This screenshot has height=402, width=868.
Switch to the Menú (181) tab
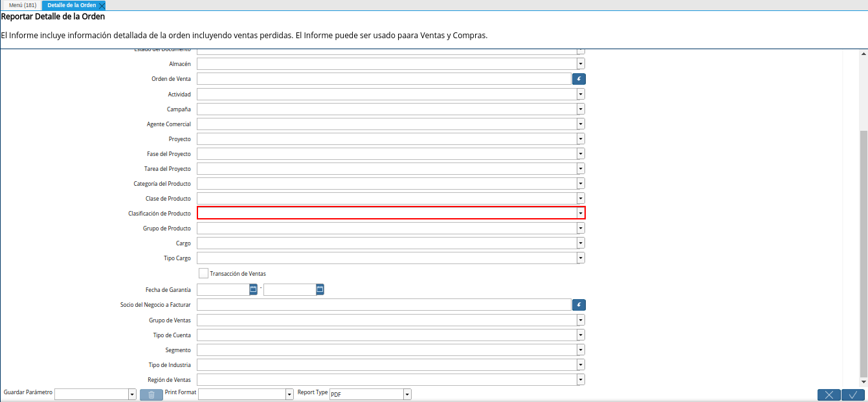pos(22,5)
